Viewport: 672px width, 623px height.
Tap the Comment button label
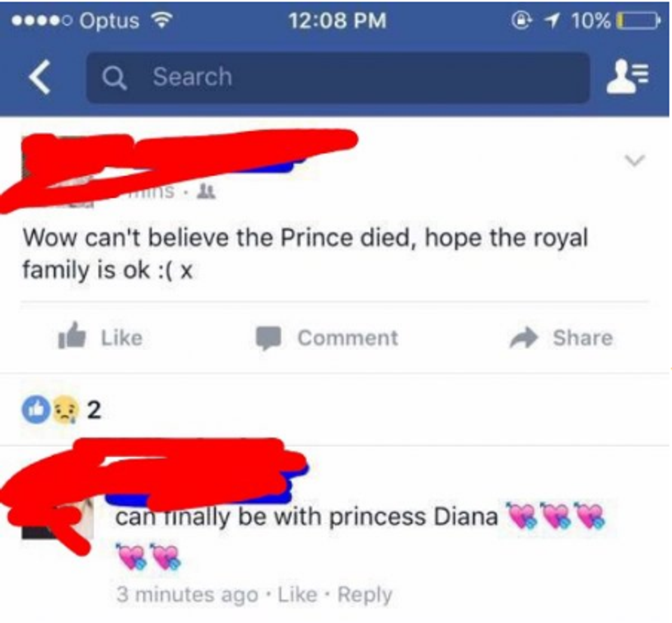(x=348, y=338)
